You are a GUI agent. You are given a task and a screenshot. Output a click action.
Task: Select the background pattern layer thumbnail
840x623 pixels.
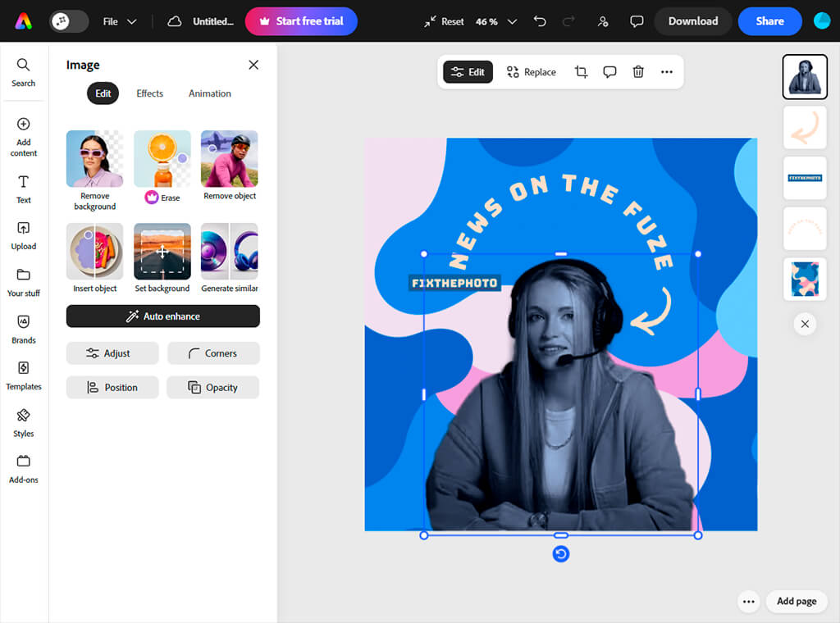coord(805,279)
